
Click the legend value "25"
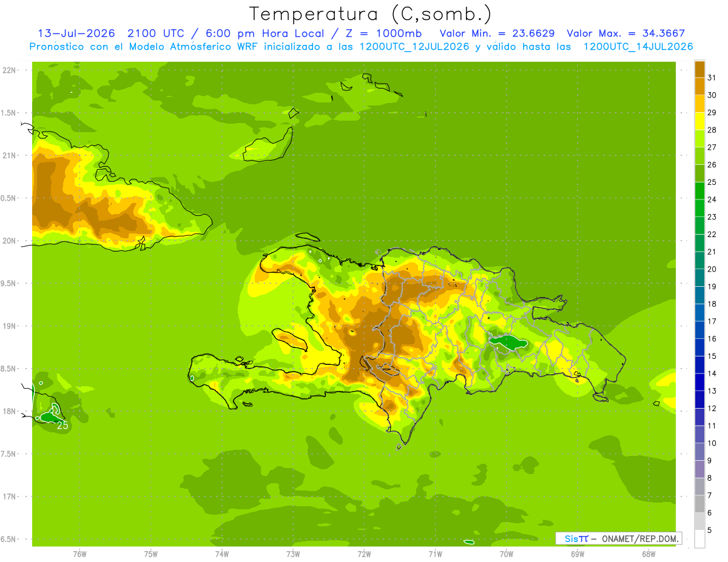(712, 182)
